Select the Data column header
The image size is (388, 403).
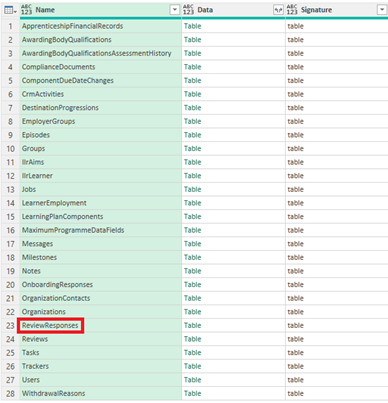[x=233, y=10]
